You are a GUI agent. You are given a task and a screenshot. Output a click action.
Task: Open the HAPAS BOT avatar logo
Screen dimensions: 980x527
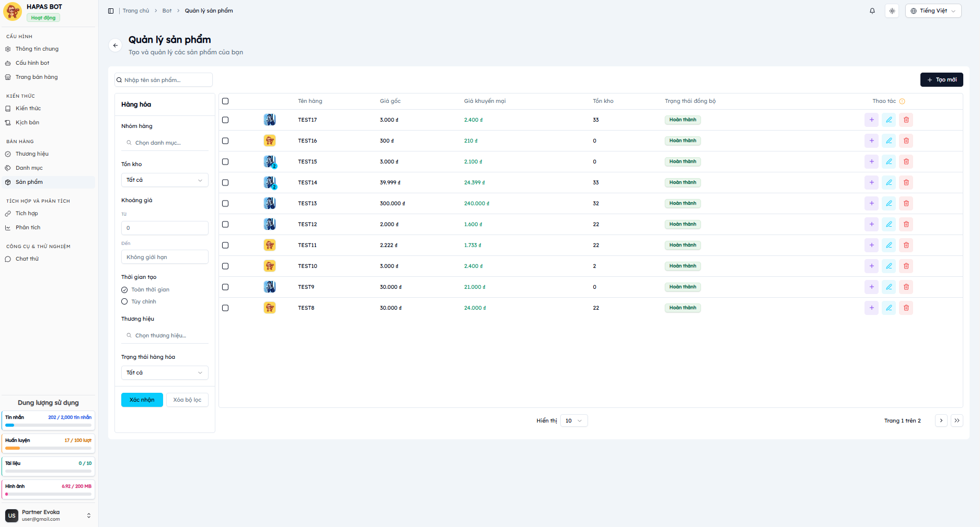pyautogui.click(x=13, y=11)
